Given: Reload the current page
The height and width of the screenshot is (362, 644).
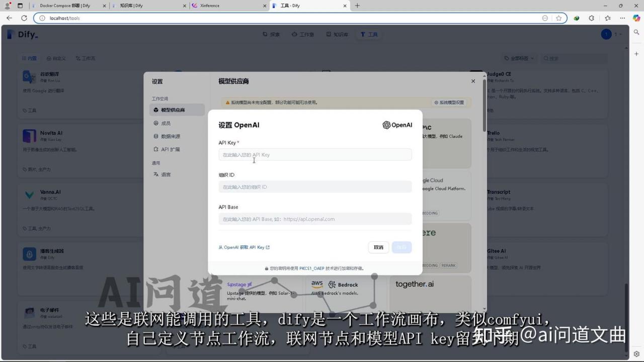Looking at the screenshot, I should point(24,18).
